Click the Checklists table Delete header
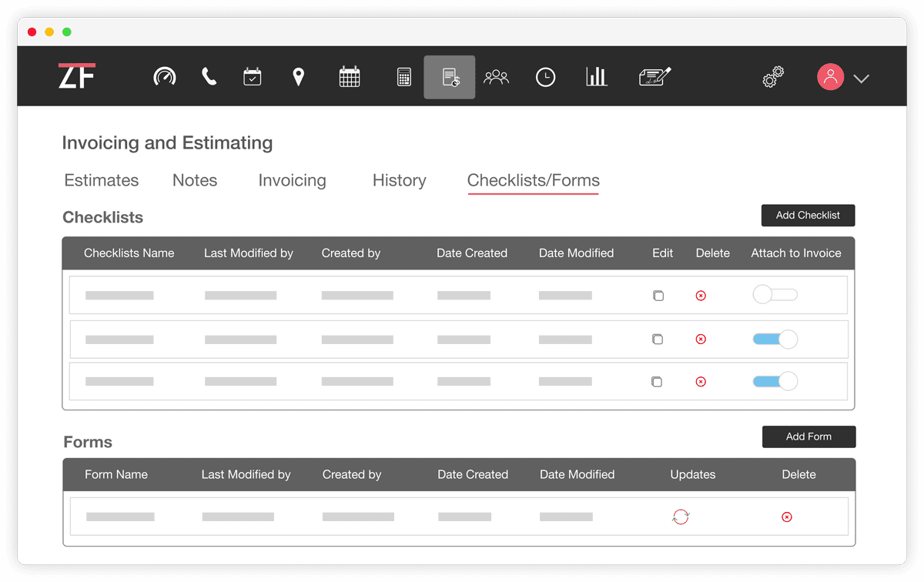This screenshot has height=582, width=924. coord(713,253)
